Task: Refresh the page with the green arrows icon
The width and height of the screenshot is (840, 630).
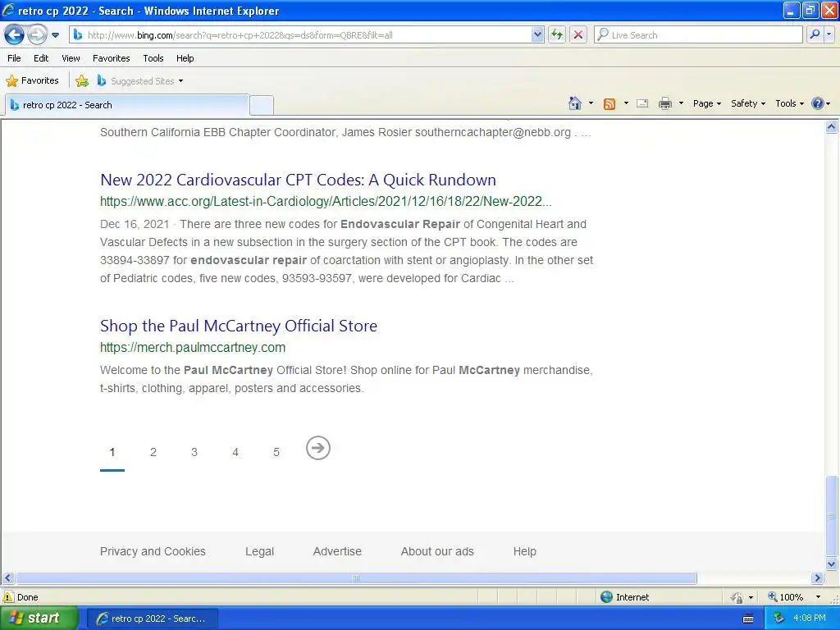Action: click(557, 35)
